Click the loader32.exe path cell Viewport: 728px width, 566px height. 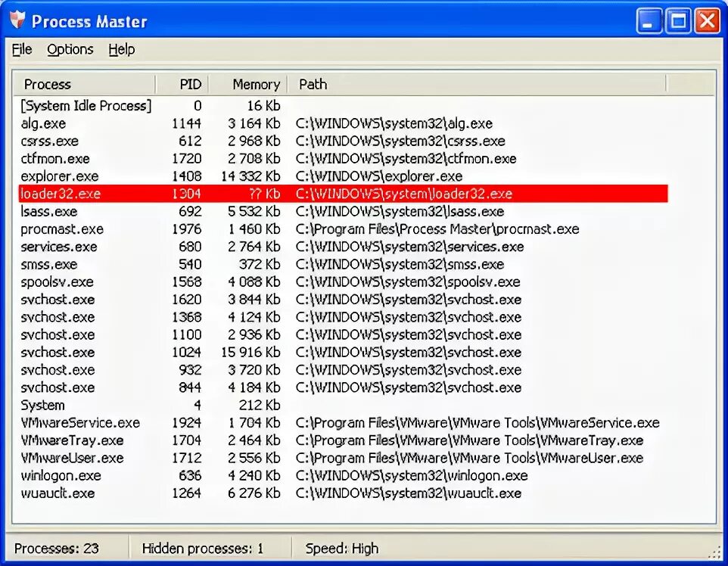[x=404, y=194]
